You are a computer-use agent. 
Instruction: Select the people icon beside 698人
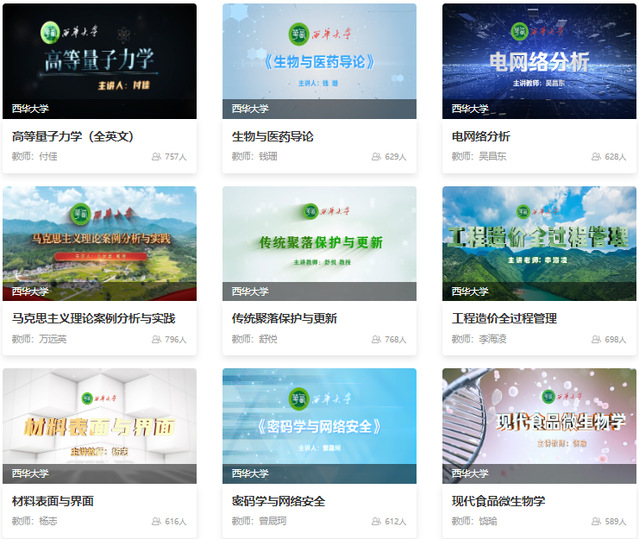coord(596,340)
